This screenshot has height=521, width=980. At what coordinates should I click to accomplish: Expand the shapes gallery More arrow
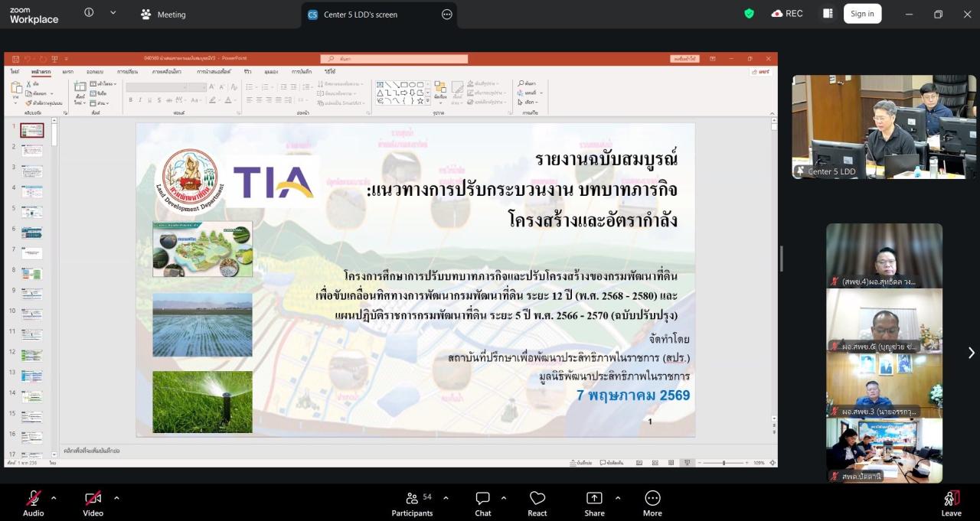click(428, 102)
